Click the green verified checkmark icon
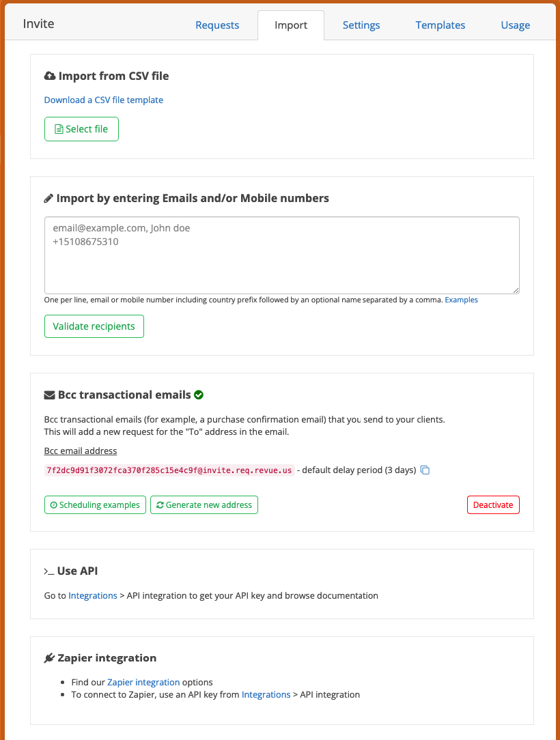The height and width of the screenshot is (740, 560). click(x=199, y=395)
